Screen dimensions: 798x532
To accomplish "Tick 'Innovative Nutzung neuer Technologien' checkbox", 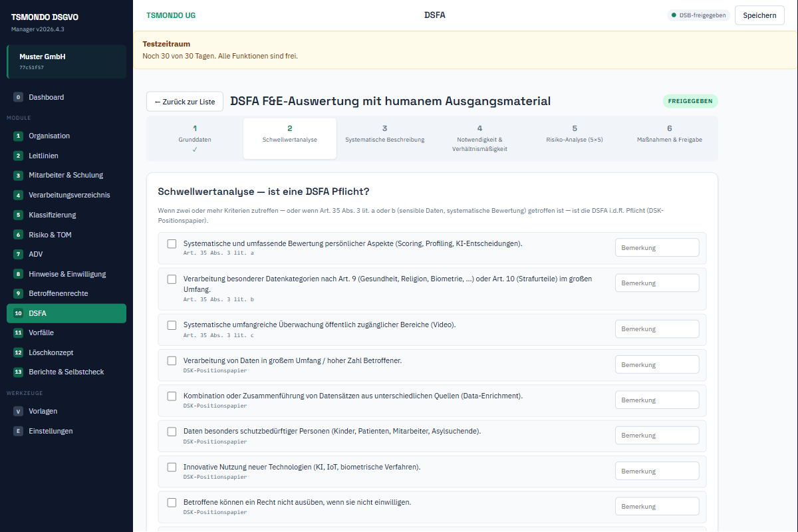I will point(172,467).
